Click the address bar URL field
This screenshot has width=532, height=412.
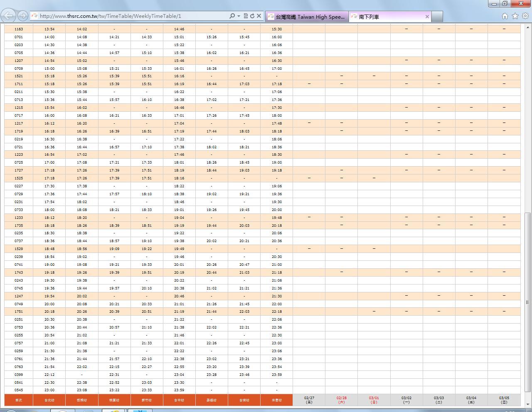[x=133, y=16]
